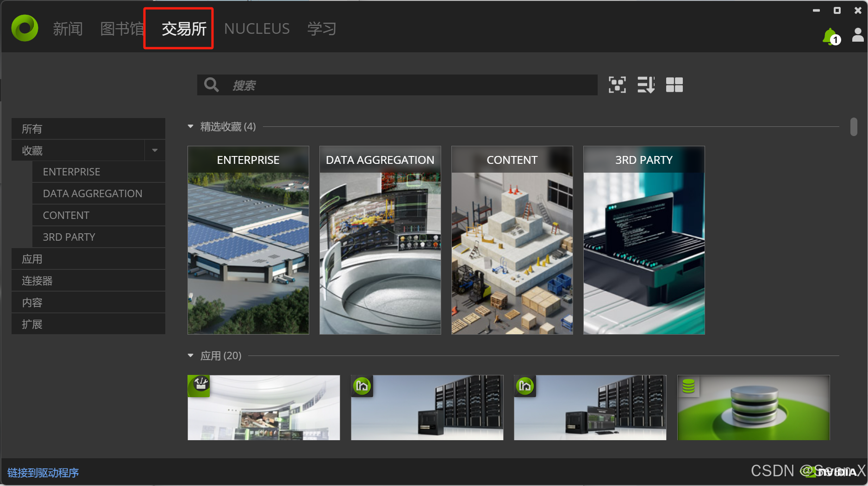Select 扩展 category in sidebar

tap(88, 324)
